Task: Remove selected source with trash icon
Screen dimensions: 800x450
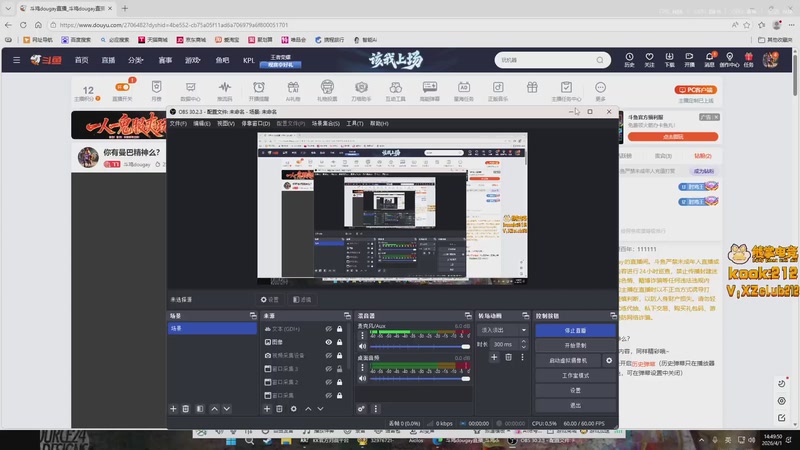Action: point(280,409)
